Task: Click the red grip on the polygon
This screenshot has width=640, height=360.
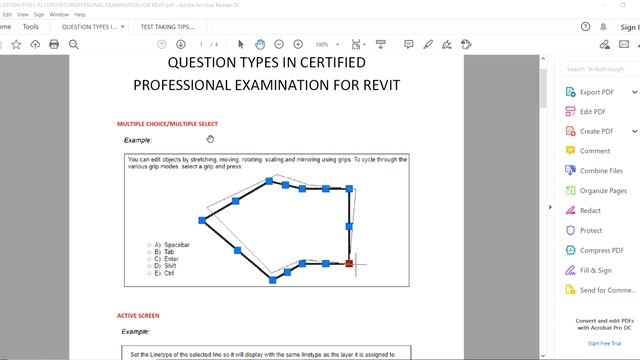Action: click(x=349, y=264)
